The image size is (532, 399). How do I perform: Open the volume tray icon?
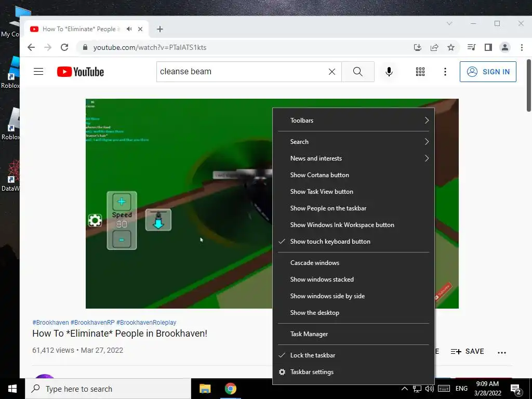coord(429,389)
